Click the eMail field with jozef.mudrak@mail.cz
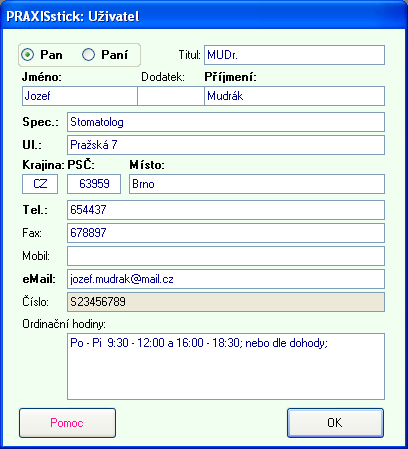This screenshot has width=408, height=449. [x=226, y=279]
